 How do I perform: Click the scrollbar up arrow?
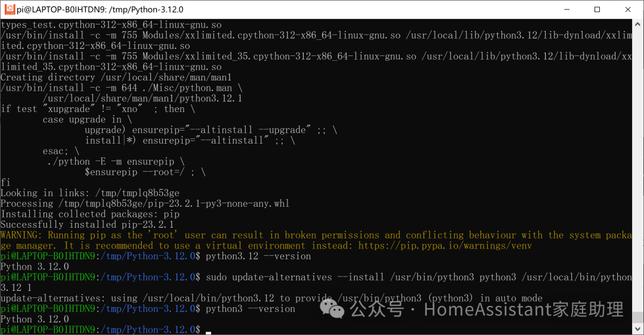[x=637, y=24]
